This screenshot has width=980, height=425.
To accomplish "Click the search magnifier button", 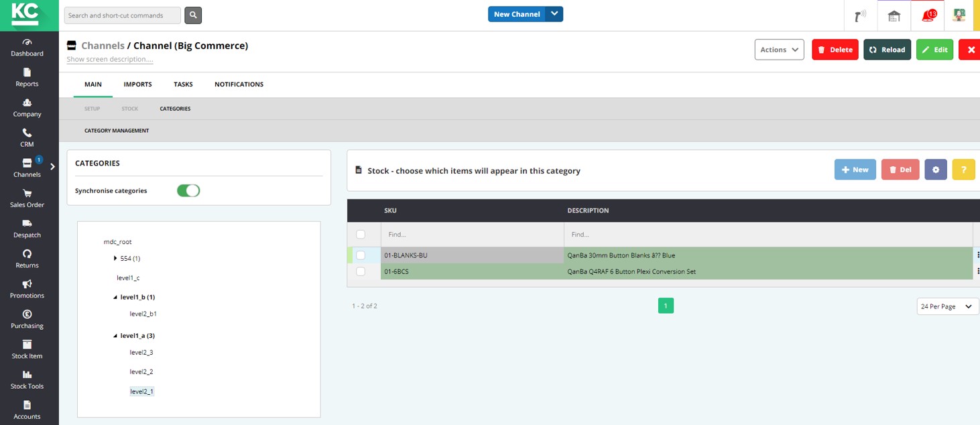I will point(193,15).
